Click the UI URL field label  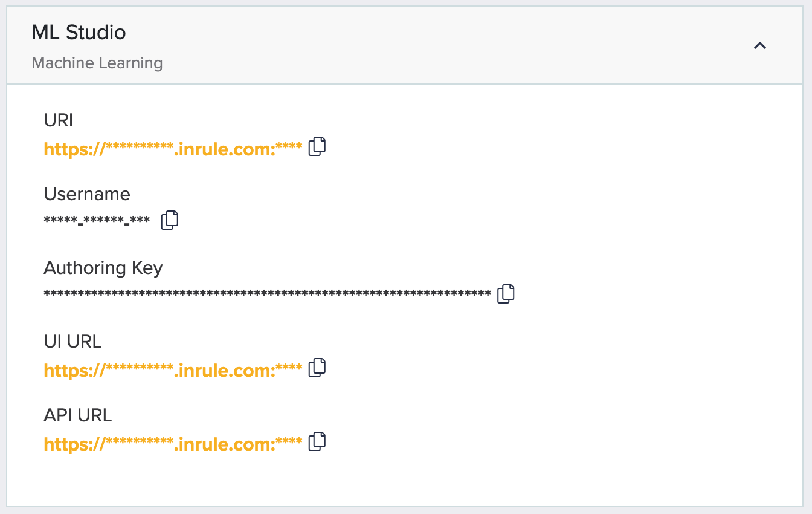click(x=72, y=342)
